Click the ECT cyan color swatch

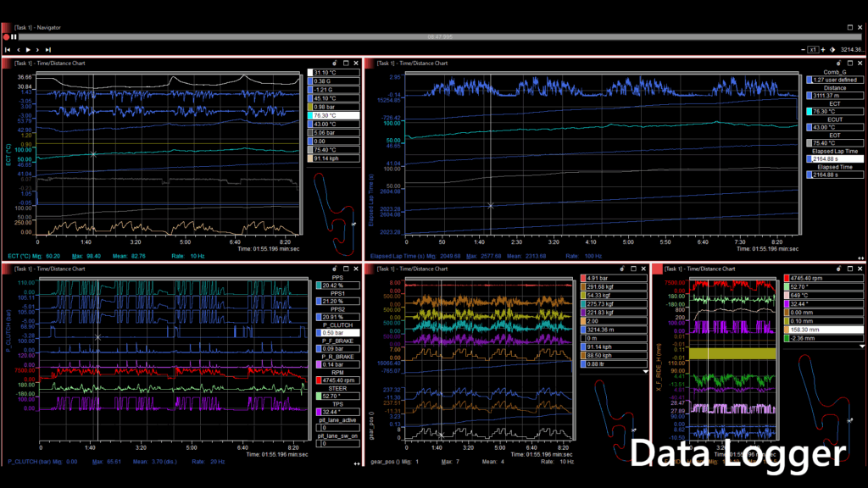coord(808,111)
